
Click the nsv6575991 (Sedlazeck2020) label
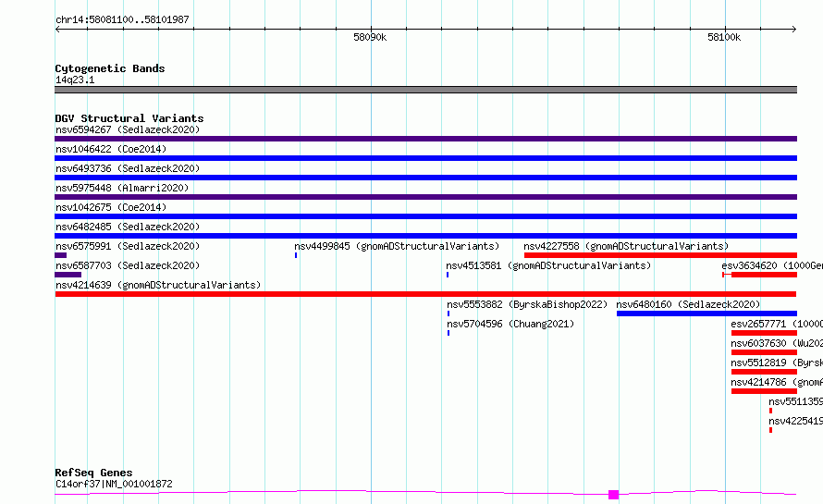tap(128, 246)
